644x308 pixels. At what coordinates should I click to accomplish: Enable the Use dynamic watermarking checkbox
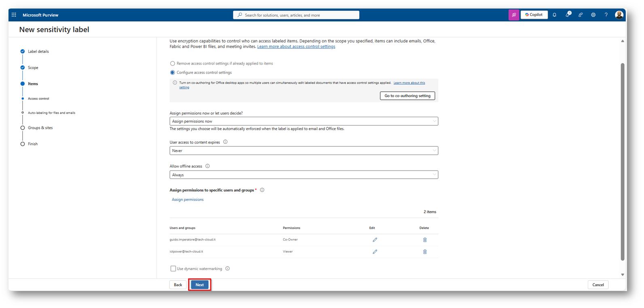point(173,269)
